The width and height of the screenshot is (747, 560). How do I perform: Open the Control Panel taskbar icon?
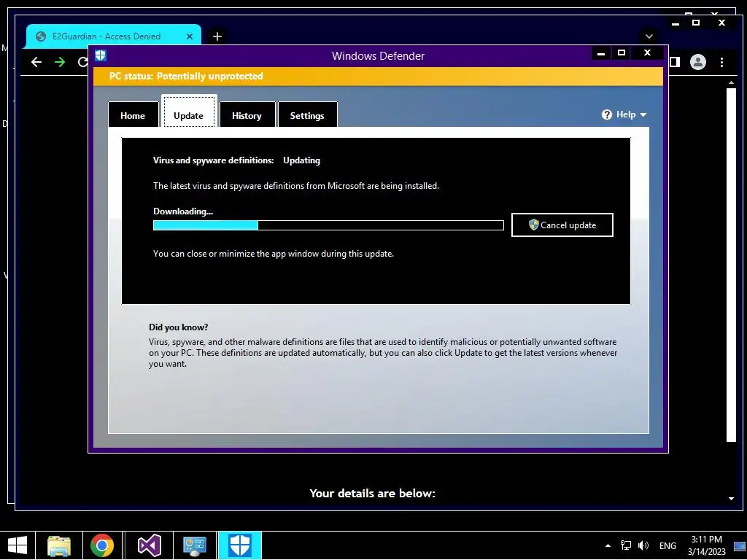click(194, 545)
